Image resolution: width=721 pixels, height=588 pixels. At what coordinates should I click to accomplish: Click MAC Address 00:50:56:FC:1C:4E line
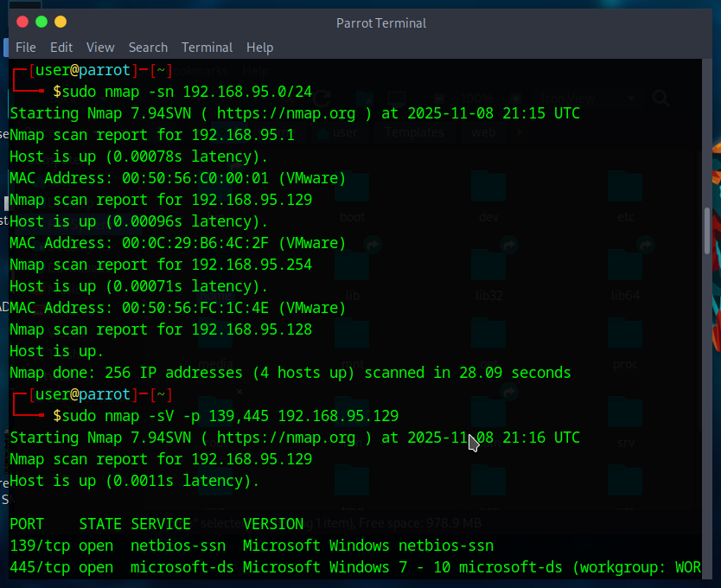tap(177, 308)
